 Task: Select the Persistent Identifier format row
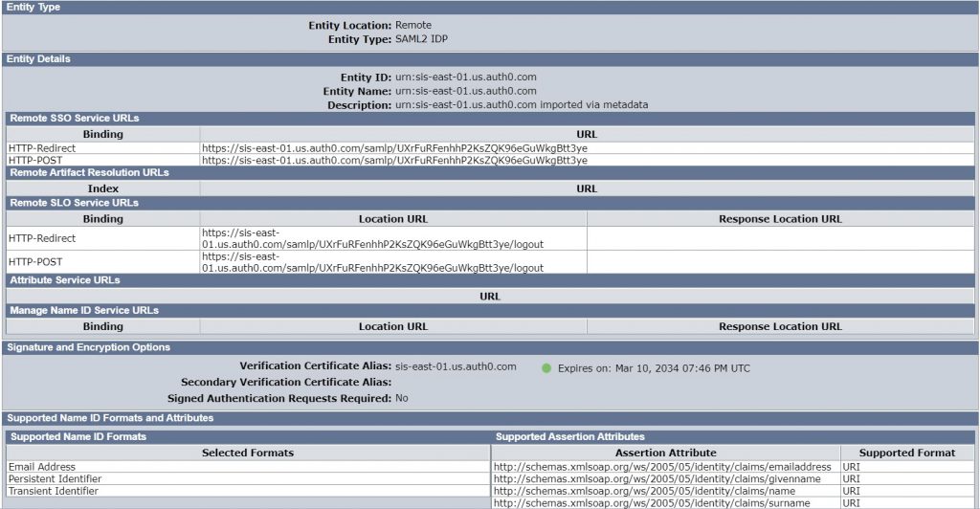pos(55,478)
